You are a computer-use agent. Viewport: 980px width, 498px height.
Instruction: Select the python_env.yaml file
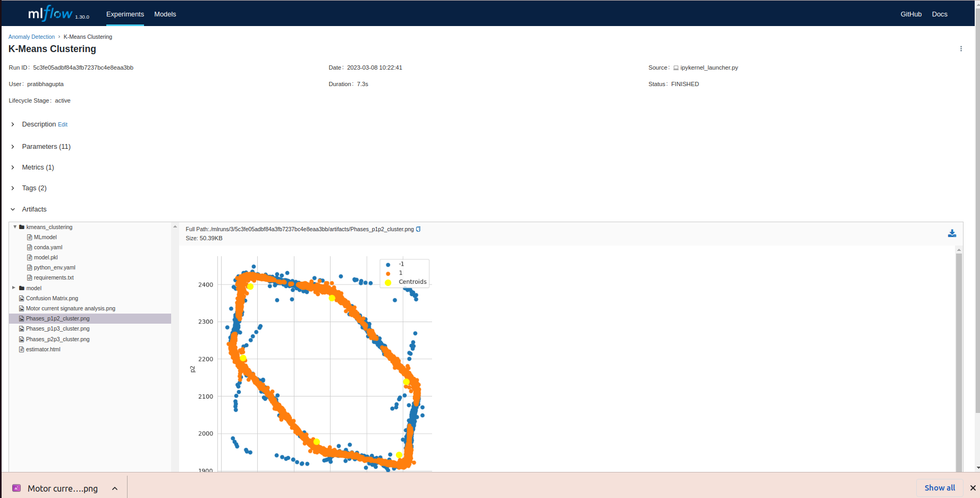tap(54, 267)
